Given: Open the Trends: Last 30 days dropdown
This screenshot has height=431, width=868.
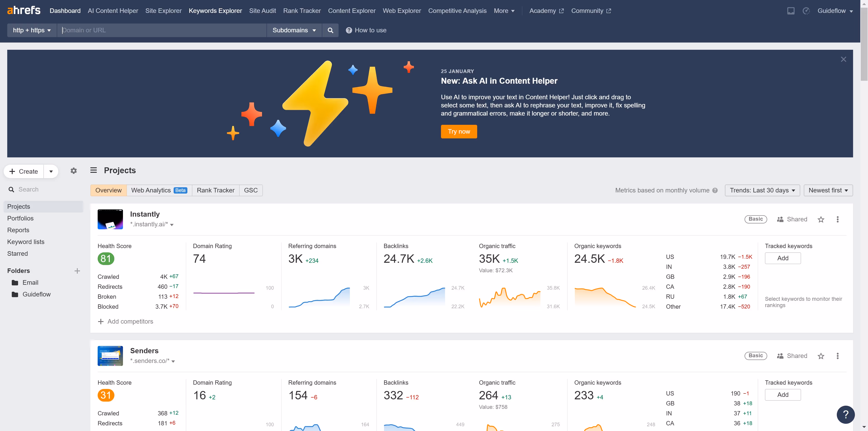Looking at the screenshot, I should coord(762,190).
